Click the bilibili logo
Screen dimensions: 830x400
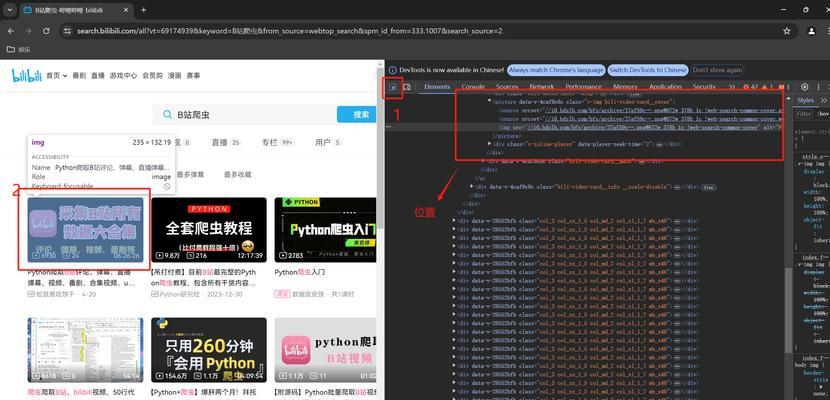(x=27, y=76)
